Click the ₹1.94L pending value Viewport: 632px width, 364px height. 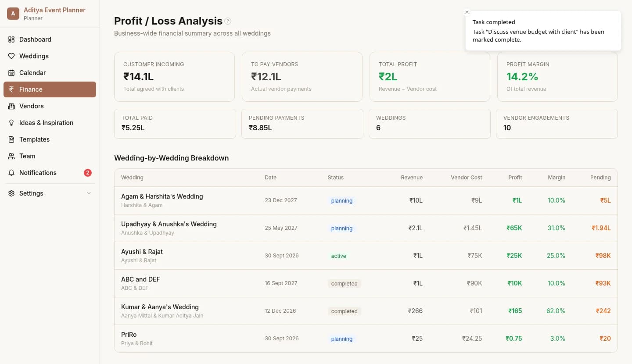tap(601, 228)
